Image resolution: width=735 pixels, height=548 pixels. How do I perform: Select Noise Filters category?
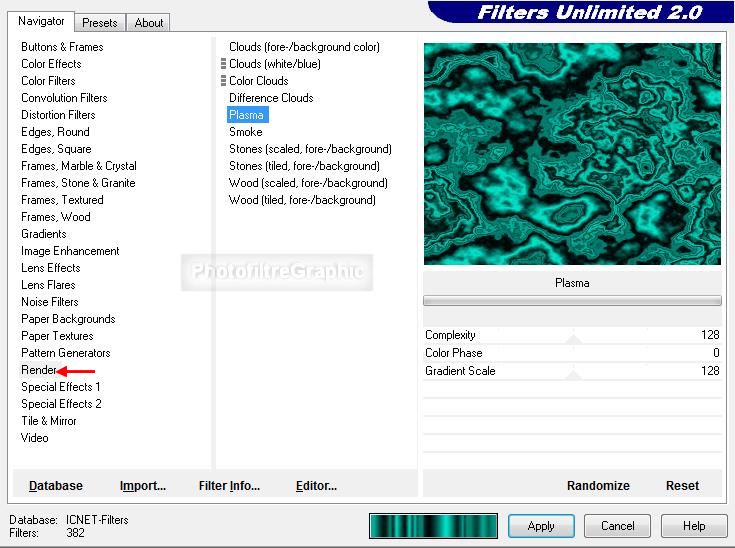[x=50, y=302]
